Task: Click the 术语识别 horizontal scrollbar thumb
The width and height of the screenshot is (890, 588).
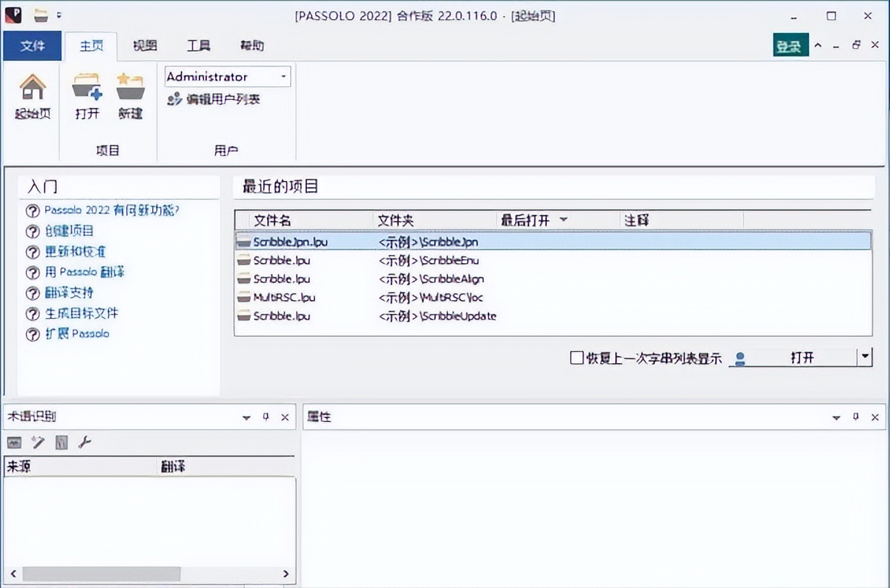Action: (101, 574)
